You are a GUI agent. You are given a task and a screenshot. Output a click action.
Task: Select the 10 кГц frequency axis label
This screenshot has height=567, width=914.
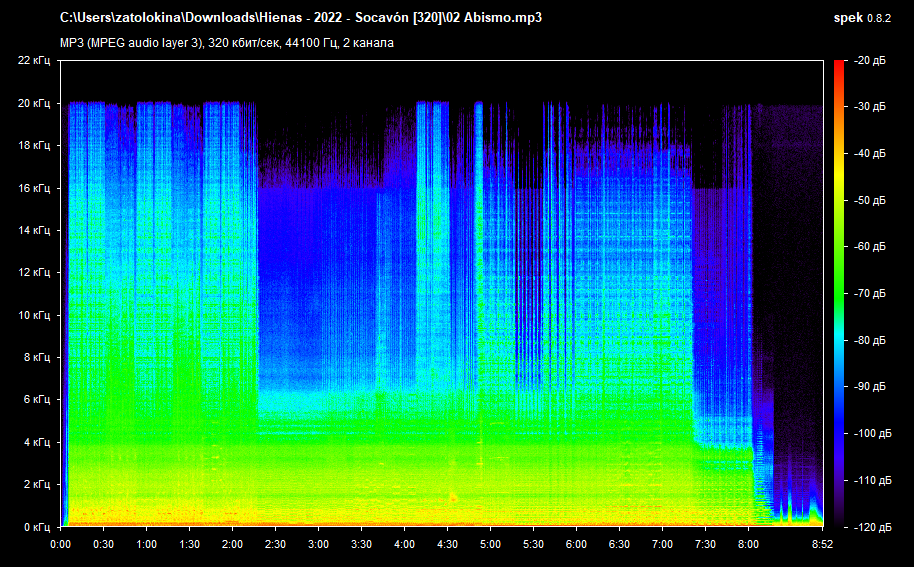point(34,315)
